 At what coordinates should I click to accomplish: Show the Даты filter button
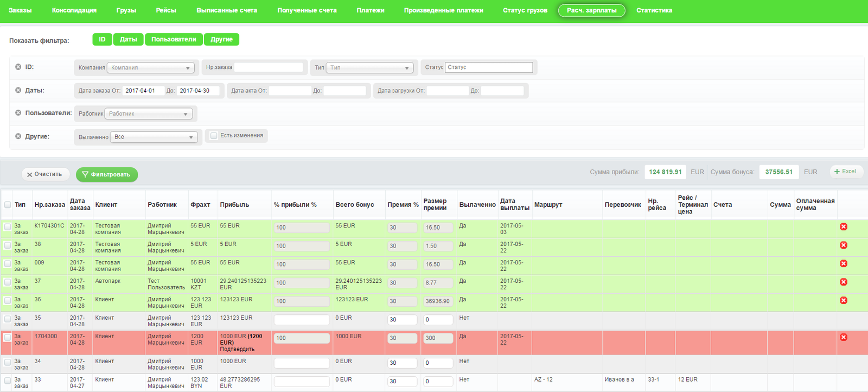129,40
